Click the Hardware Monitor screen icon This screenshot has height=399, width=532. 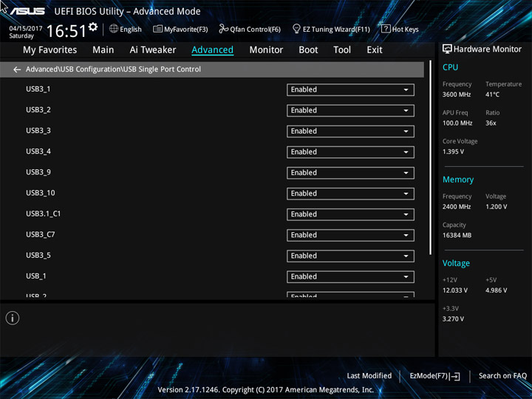(447, 50)
